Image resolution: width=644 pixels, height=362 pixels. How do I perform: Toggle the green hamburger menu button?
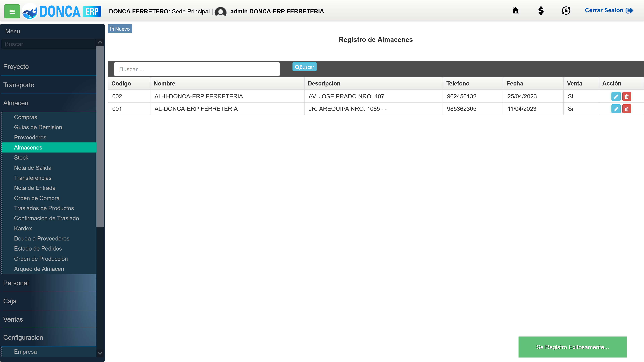tap(12, 12)
